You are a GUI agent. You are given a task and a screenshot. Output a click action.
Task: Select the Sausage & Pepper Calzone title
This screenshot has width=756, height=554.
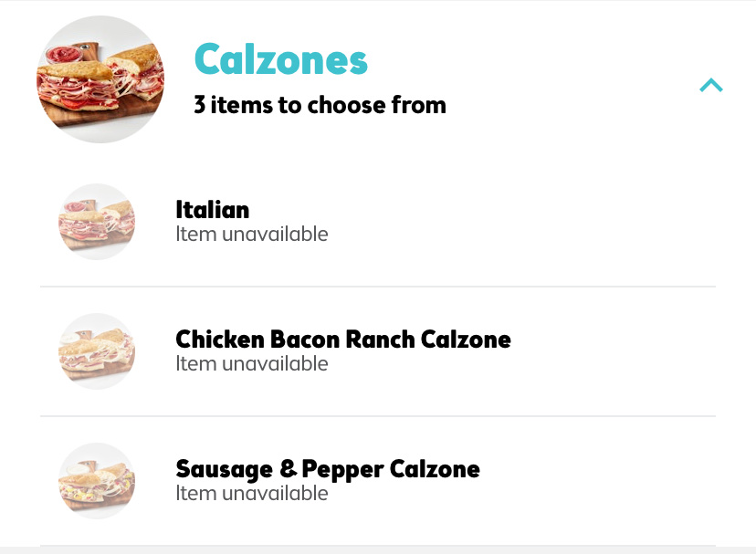[x=327, y=469]
